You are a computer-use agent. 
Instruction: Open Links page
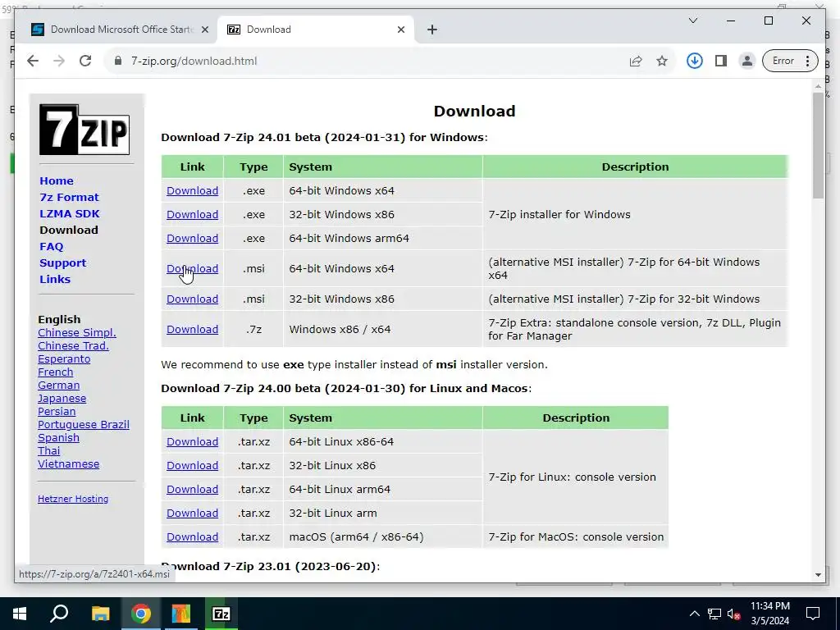[x=55, y=279]
